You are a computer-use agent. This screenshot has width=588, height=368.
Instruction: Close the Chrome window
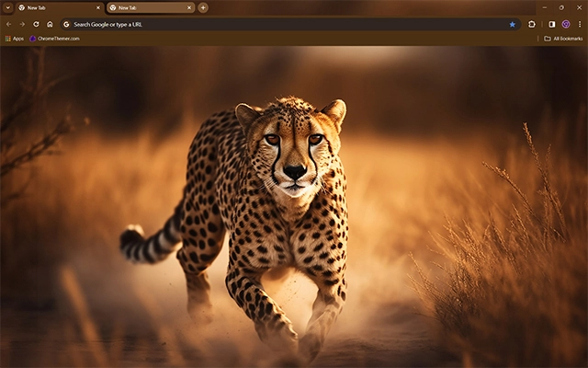[579, 7]
